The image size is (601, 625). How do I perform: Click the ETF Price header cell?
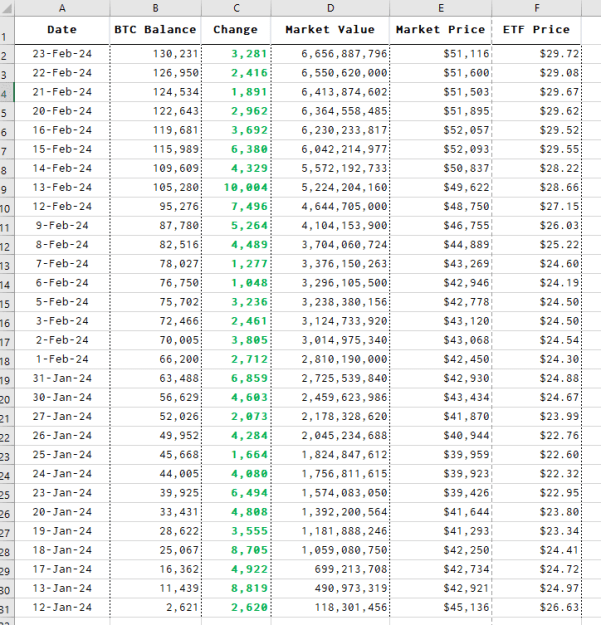coord(537,30)
